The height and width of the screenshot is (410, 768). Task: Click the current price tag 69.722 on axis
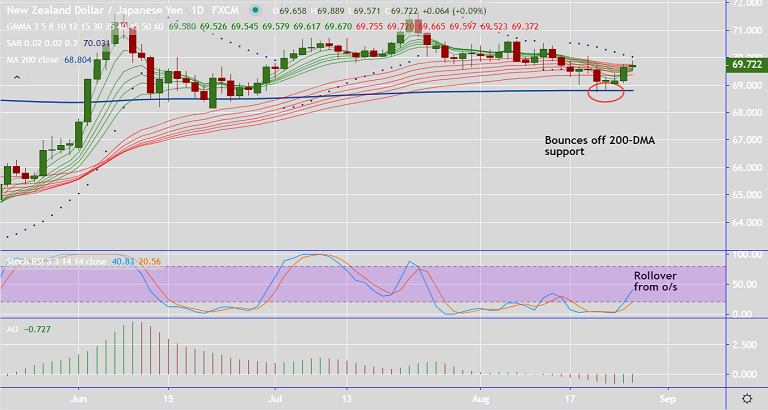(746, 65)
